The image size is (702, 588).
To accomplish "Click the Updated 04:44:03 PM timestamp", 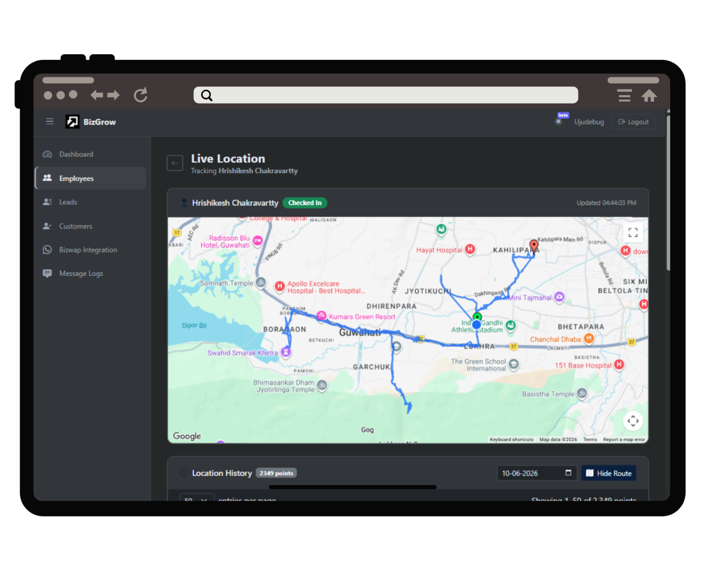I will [606, 203].
